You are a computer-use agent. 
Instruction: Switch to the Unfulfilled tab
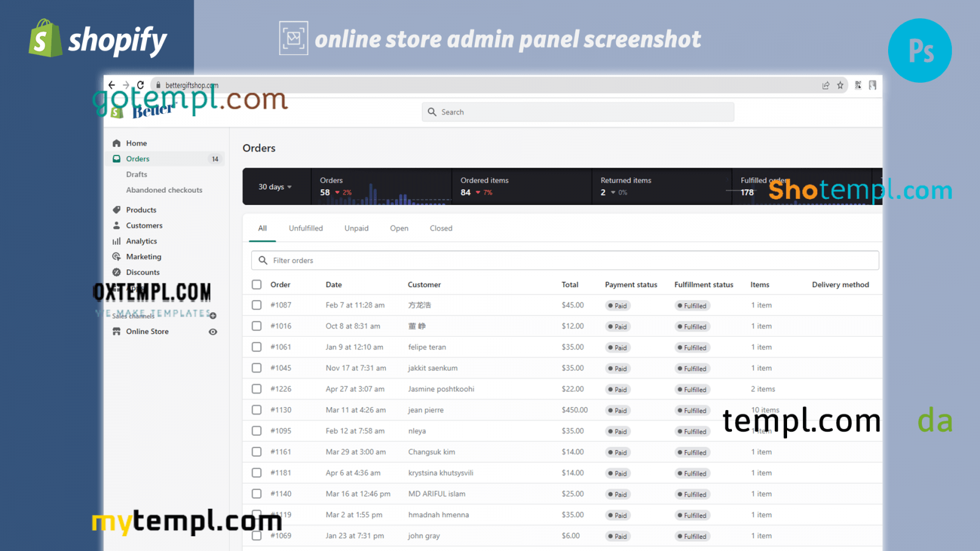[306, 228]
